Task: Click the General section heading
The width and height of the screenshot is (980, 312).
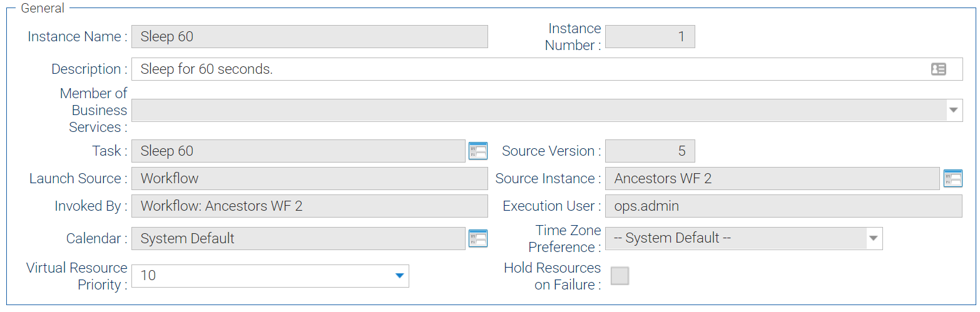Action: (43, 8)
